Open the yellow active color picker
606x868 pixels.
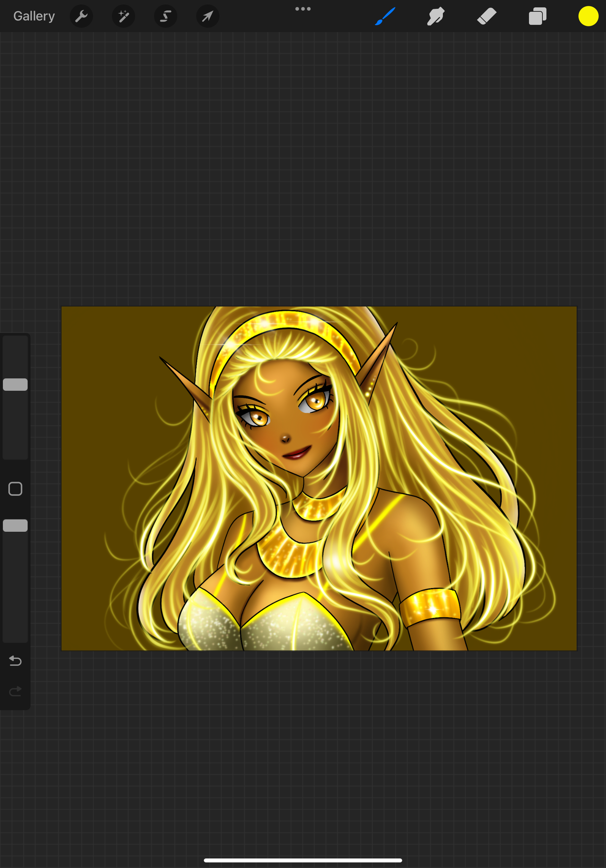point(588,16)
